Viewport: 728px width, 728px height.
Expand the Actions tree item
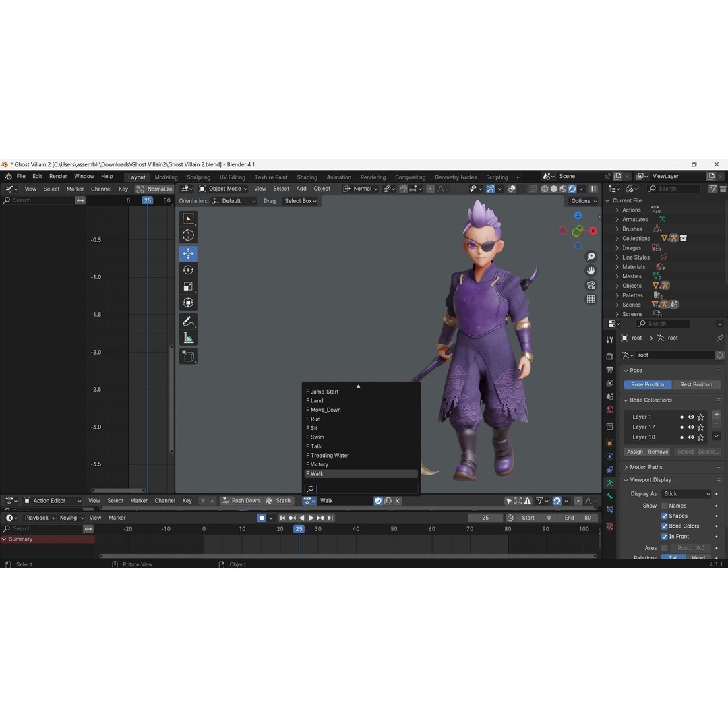[x=617, y=210]
